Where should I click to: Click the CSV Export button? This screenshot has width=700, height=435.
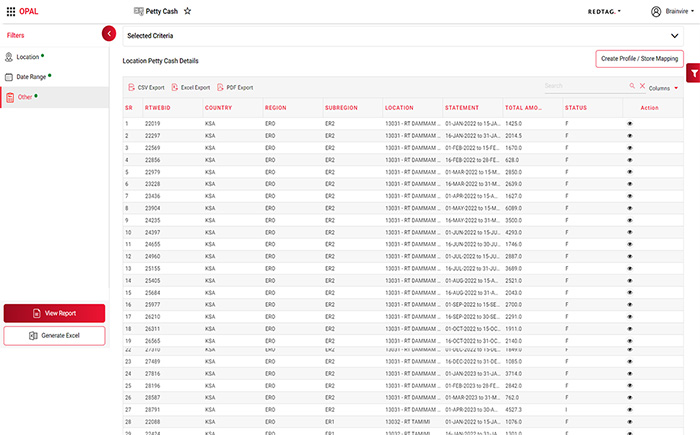pos(146,88)
